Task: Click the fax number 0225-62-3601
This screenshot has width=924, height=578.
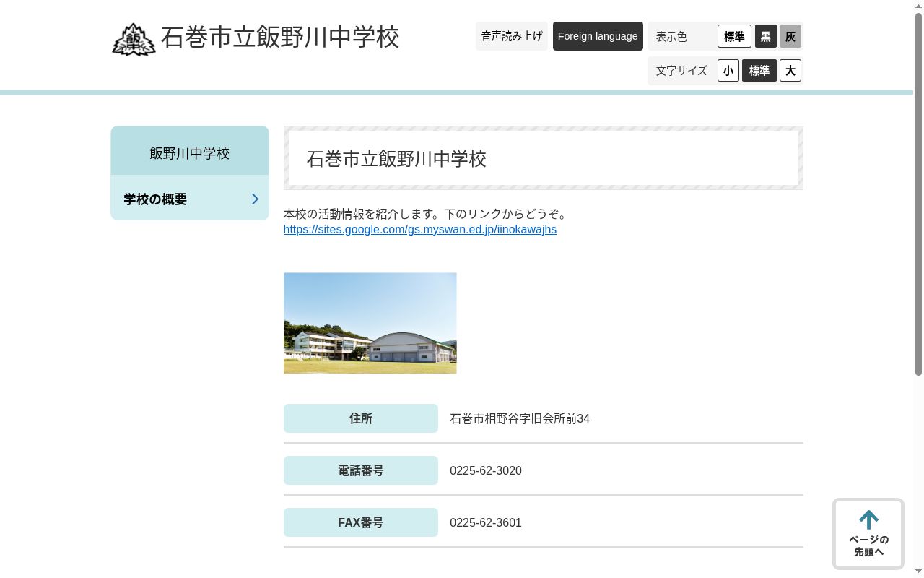Action: [486, 523]
